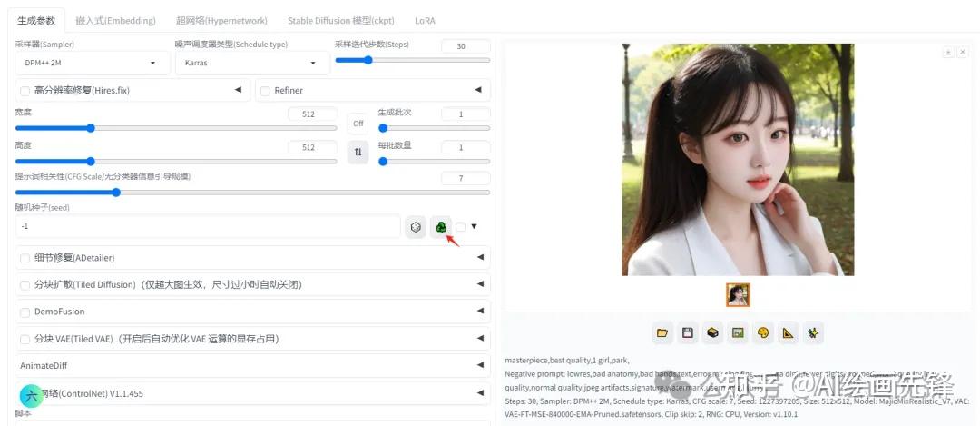Adjust the 高度 height slider
Viewport: 980px width, 426px height.
point(176,161)
